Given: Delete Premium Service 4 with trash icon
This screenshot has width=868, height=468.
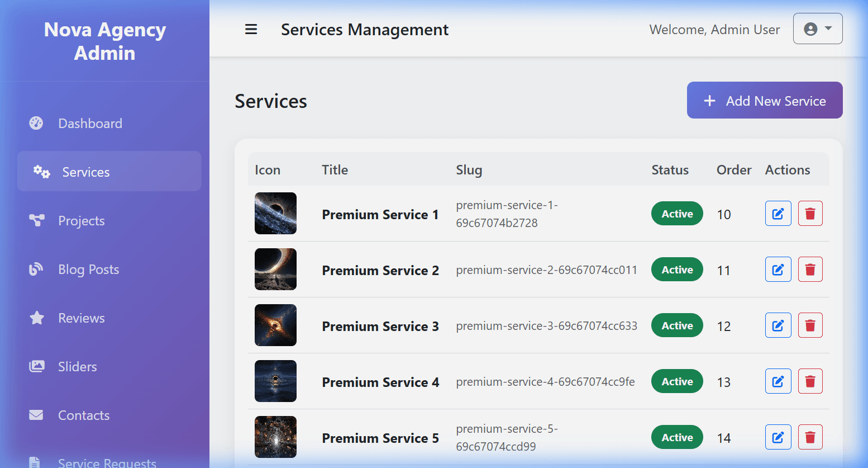Looking at the screenshot, I should pyautogui.click(x=810, y=381).
